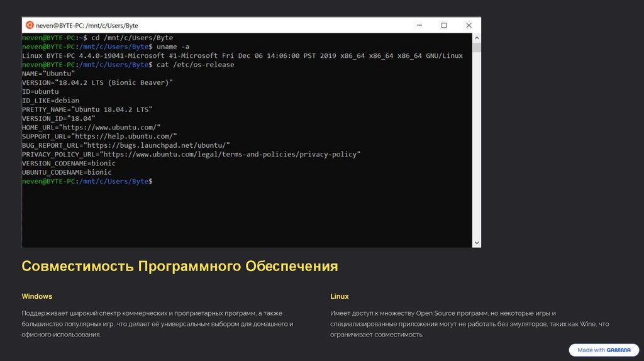Image resolution: width=644 pixels, height=361 pixels.
Task: Click the terminal title text /mnt/c/Users/Byte
Action: coord(112,25)
